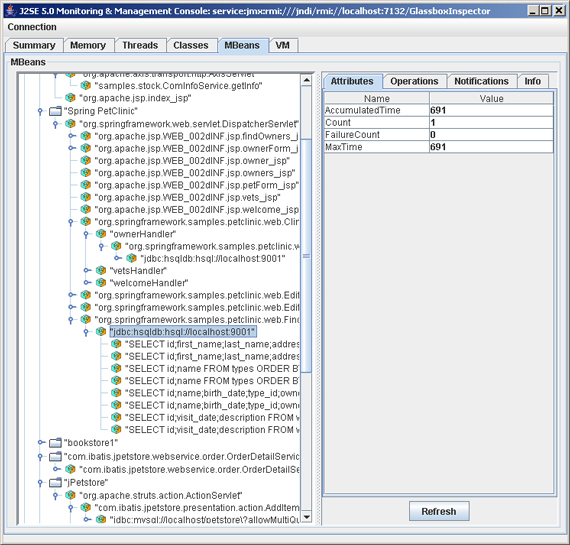Click the ActionServlet bean icon
Screen dimensions: 570x545
click(x=70, y=495)
